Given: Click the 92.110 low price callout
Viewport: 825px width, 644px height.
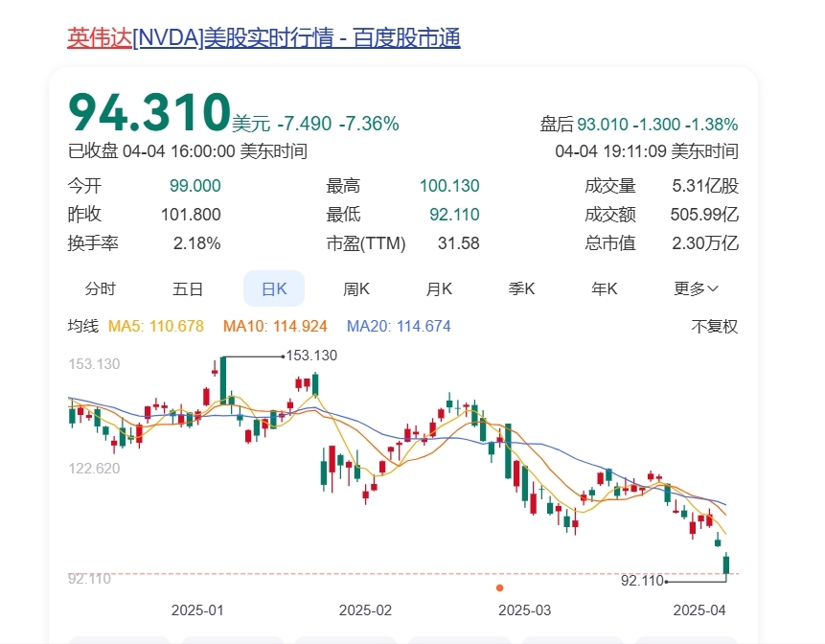Looking at the screenshot, I should [x=642, y=581].
